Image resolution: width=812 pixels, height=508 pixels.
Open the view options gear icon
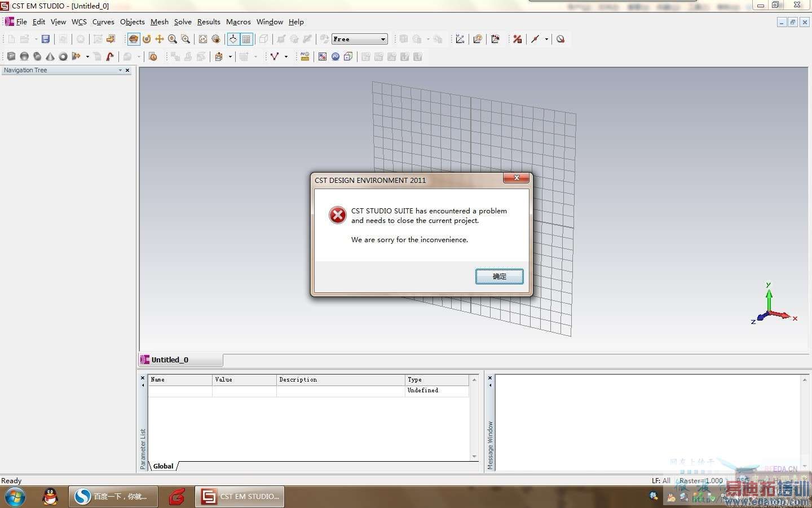[216, 39]
